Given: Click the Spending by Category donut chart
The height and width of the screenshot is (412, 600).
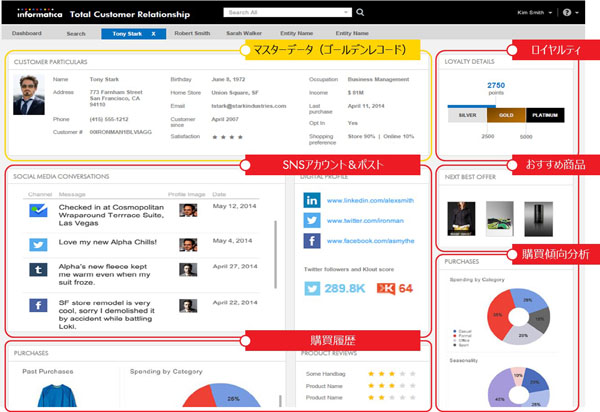Looking at the screenshot, I should [x=518, y=317].
